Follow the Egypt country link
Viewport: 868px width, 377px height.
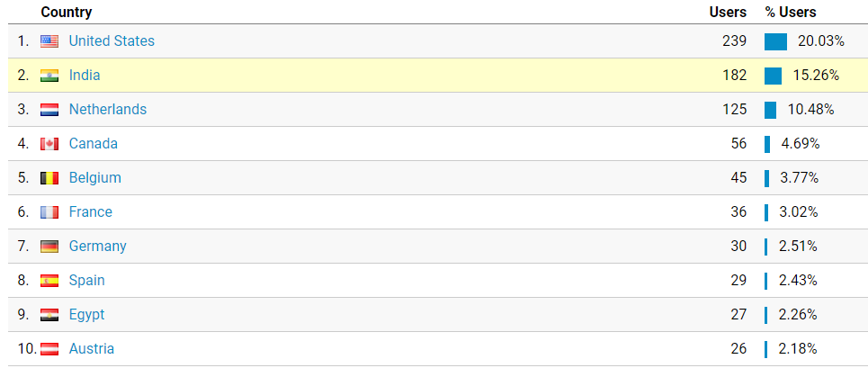[x=86, y=315]
